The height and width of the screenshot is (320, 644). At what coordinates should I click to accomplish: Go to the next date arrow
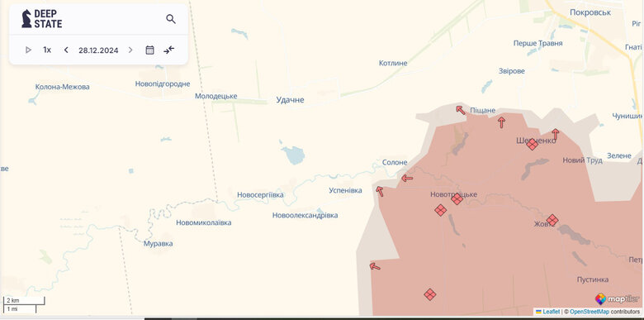[130, 50]
